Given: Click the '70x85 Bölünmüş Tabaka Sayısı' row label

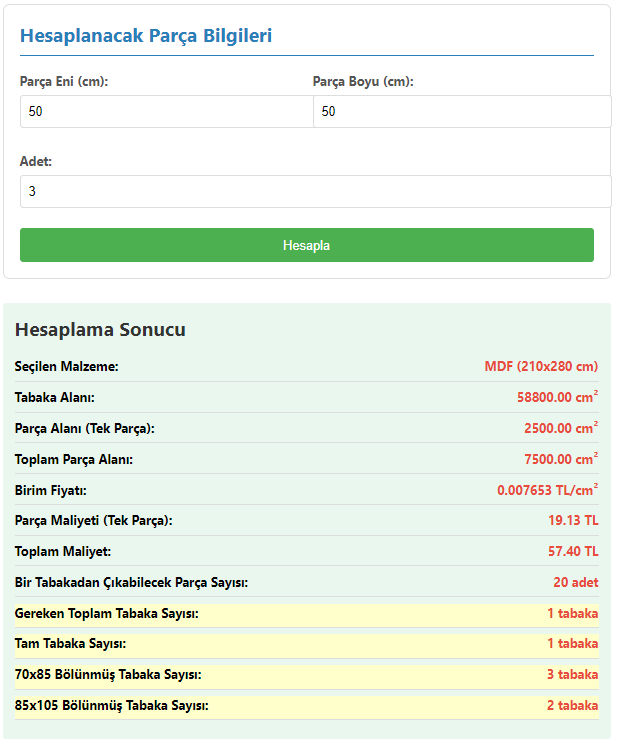Looking at the screenshot, I should tap(108, 675).
